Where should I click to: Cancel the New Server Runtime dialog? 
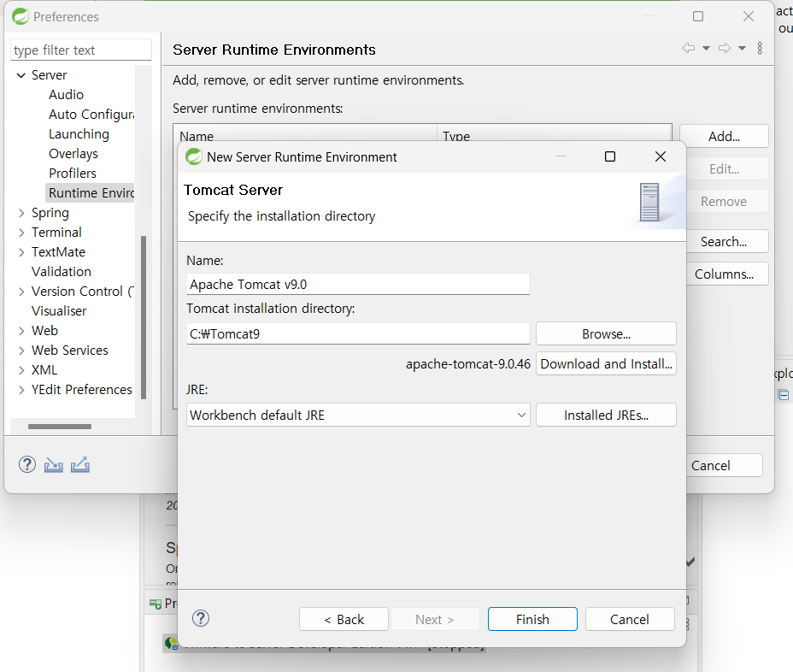coord(630,619)
